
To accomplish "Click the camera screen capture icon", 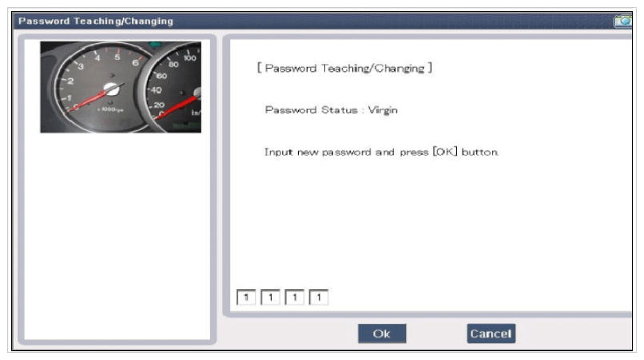I will point(622,21).
